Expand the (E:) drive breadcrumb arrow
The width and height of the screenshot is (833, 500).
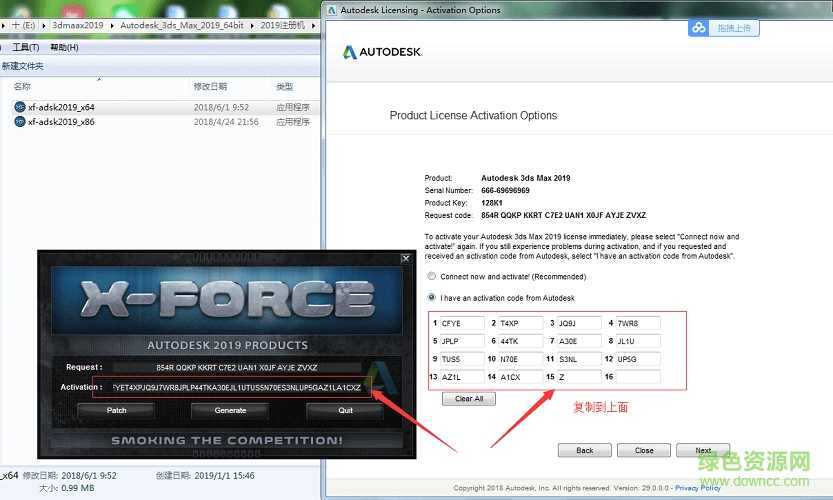point(44,25)
